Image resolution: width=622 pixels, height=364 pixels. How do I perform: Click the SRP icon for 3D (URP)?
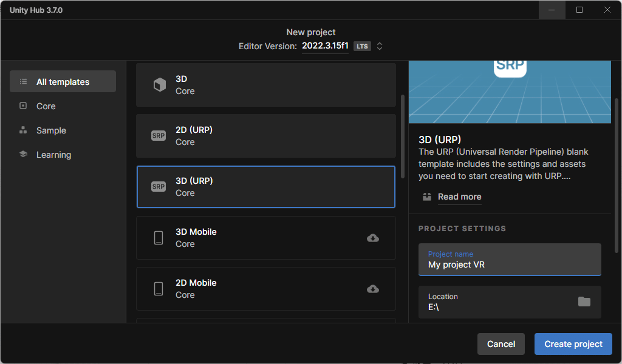159,187
